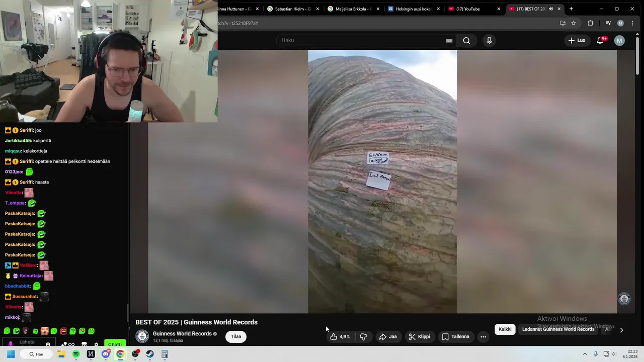Image resolution: width=644 pixels, height=362 pixels.
Task: Open the Chrome three-dot menu
Action: click(x=632, y=23)
